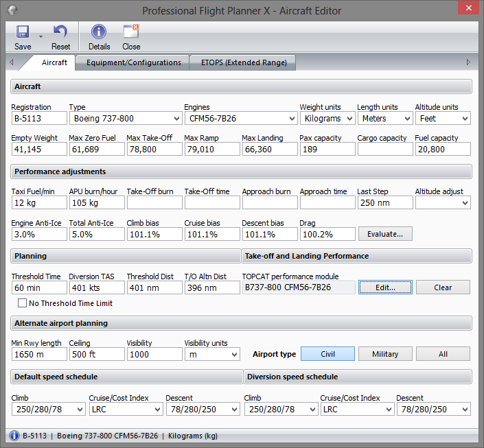Viewport: 484px width, 448px height.
Task: Open the ETOPS (Extended Range) tab
Action: pos(244,62)
